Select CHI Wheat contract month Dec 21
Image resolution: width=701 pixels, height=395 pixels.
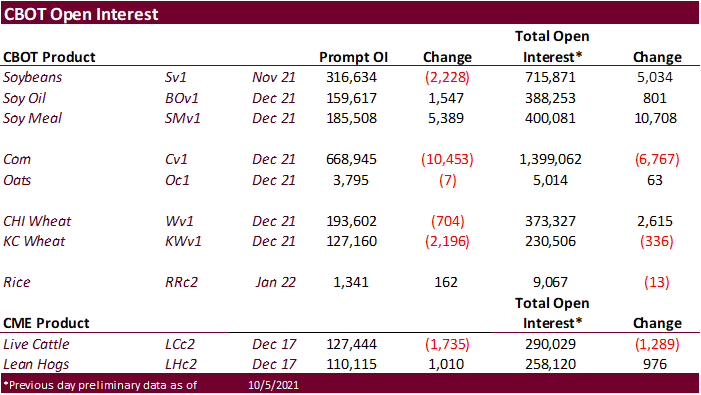tap(274, 221)
